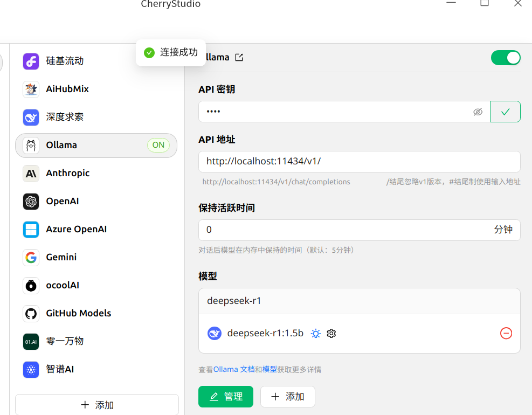Select the 深度求索 provider
The height and width of the screenshot is (415, 532).
(96, 117)
